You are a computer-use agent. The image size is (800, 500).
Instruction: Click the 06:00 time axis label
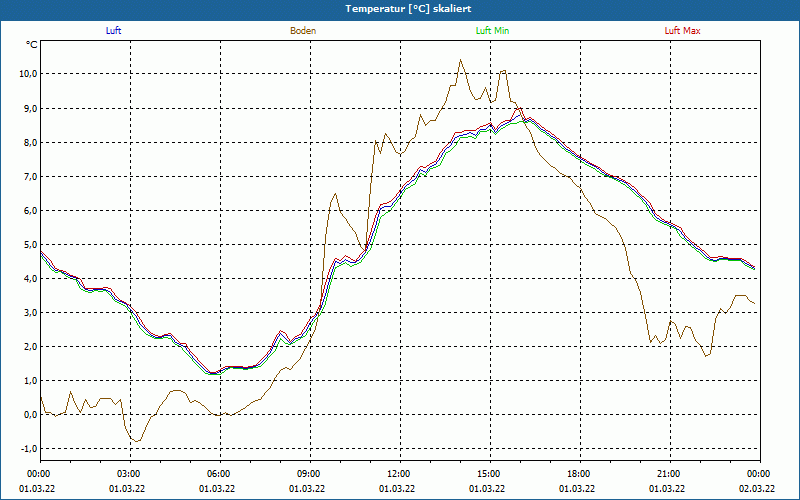tap(220, 474)
